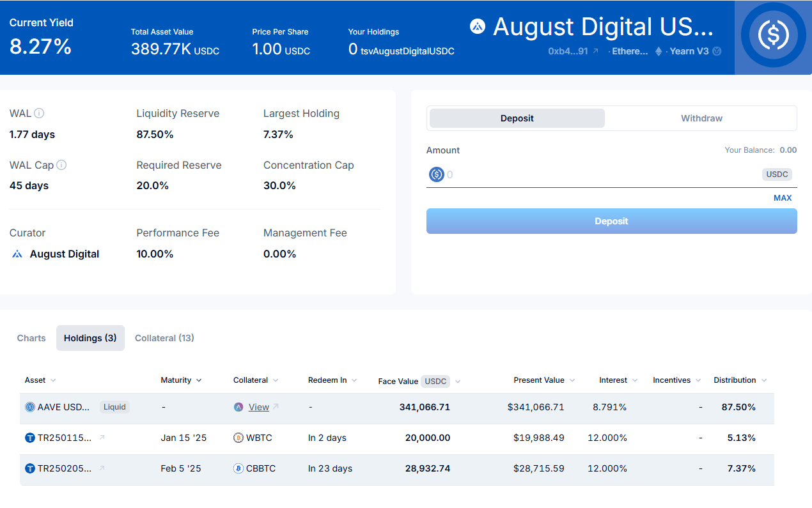The image size is (812, 508).
Task: Open TR250205 external link arrow
Action: coord(102,468)
